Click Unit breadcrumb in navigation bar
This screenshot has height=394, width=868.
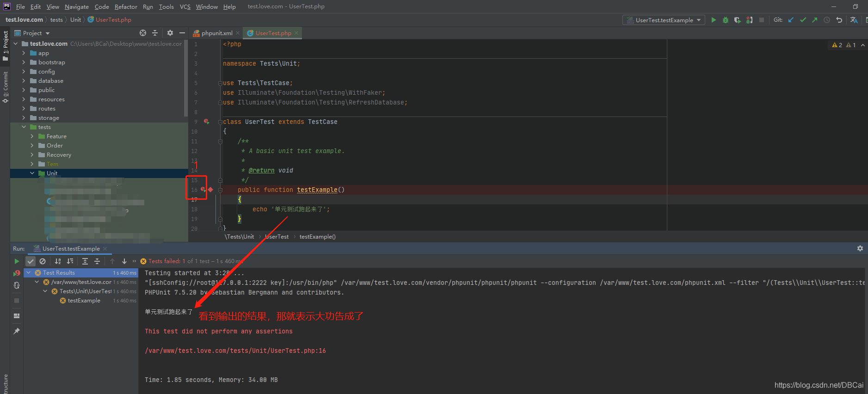[x=75, y=20]
